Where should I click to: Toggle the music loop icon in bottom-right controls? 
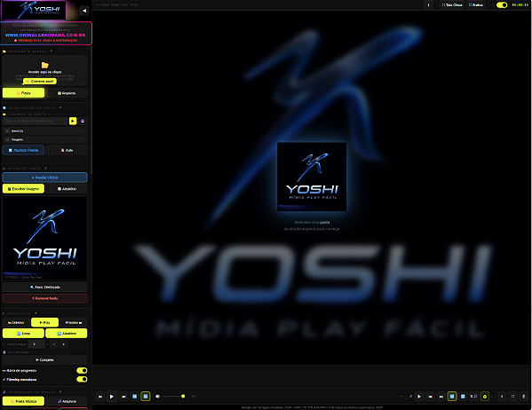tap(463, 397)
